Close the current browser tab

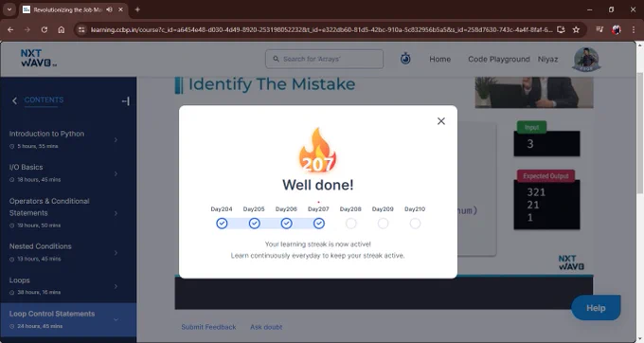pyautogui.click(x=121, y=9)
